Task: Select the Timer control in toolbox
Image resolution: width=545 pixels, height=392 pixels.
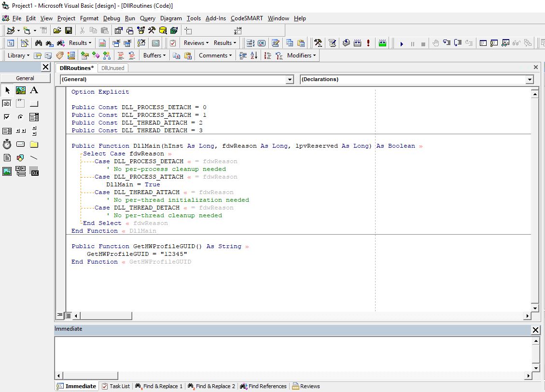Action: click(7, 144)
